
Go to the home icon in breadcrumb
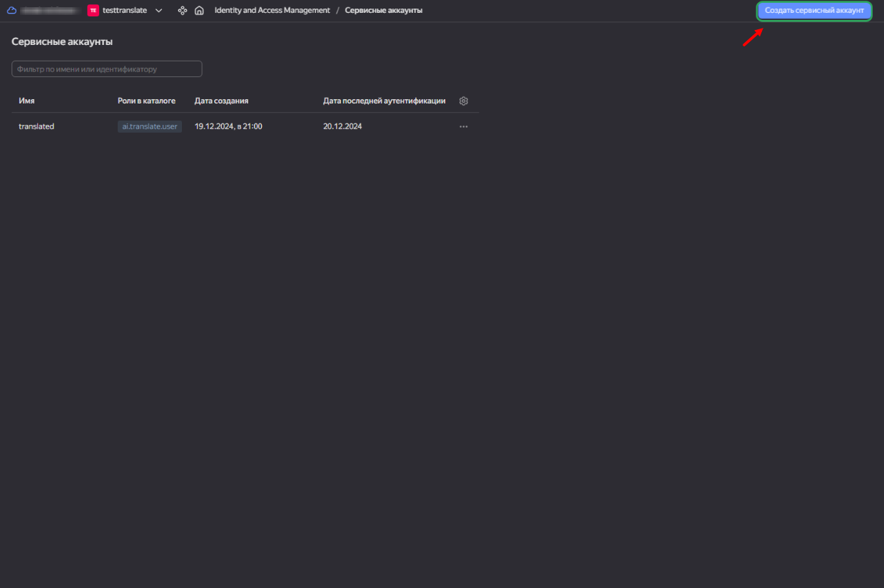(199, 11)
